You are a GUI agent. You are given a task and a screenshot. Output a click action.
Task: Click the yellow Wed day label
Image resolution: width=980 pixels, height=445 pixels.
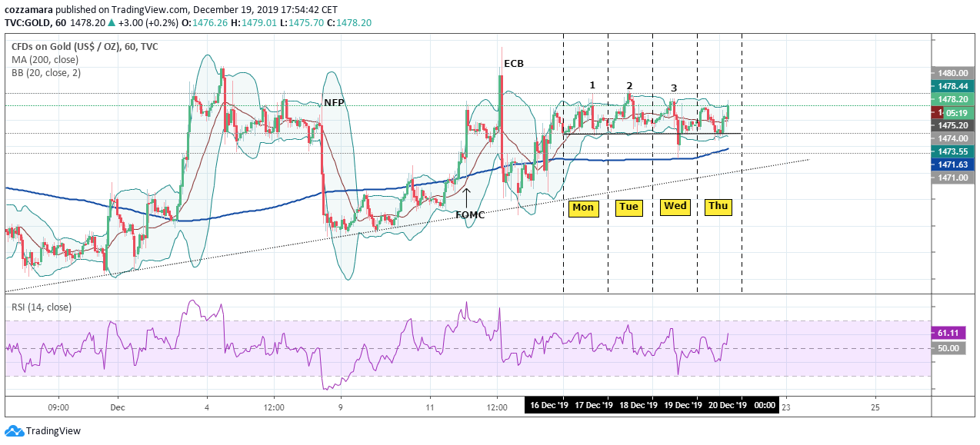(x=675, y=207)
